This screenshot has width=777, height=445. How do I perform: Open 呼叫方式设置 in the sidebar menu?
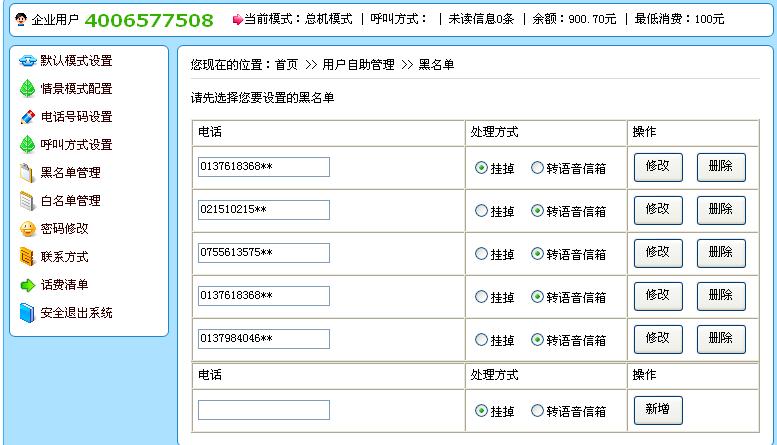(x=76, y=145)
